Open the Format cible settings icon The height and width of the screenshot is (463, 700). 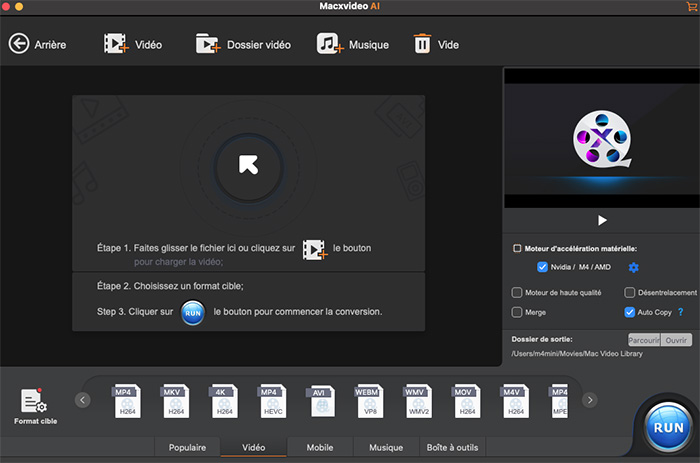pyautogui.click(x=34, y=400)
